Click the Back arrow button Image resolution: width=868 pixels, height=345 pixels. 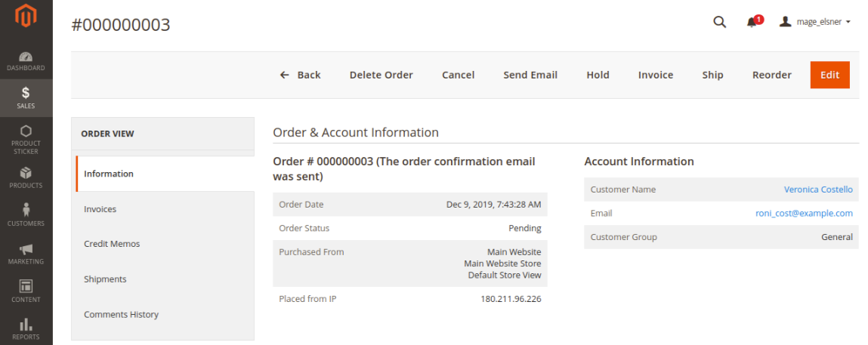coord(301,75)
